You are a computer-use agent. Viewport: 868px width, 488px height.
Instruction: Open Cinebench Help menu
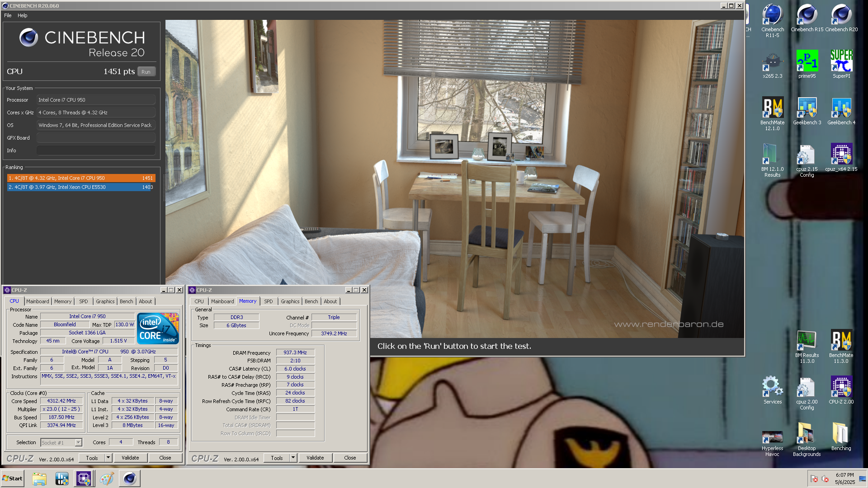click(23, 15)
